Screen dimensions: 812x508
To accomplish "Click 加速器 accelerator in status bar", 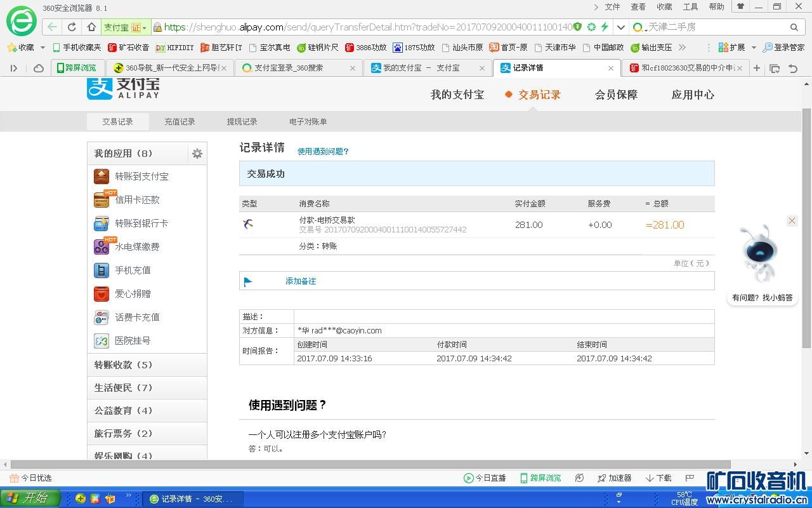I will pos(614,478).
